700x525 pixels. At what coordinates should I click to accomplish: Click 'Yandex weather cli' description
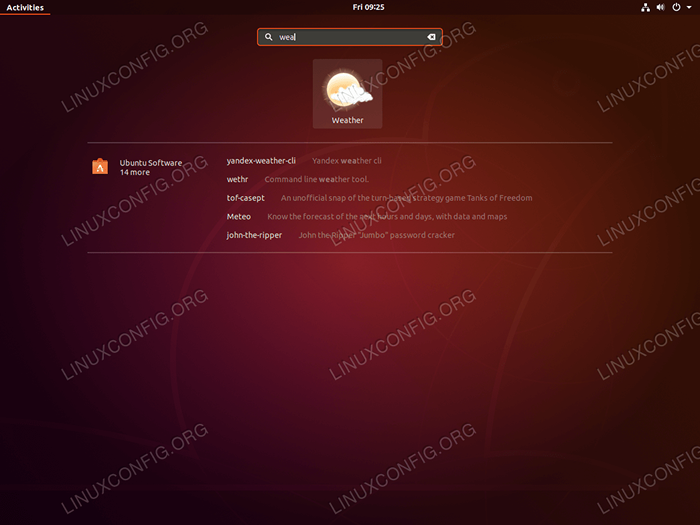pos(347,161)
